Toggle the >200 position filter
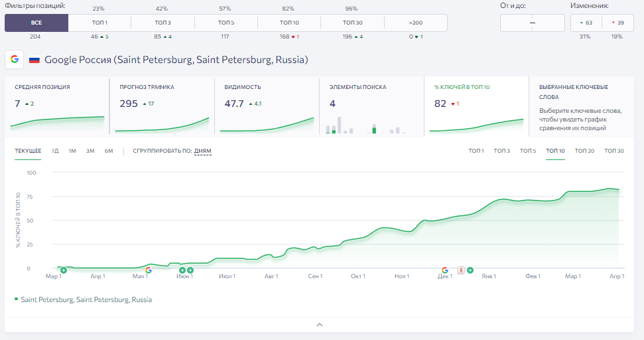Viewport: 644px width, 340px height. tap(416, 23)
